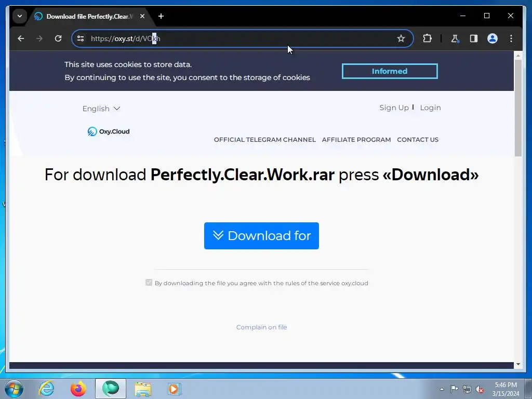Toggle the browser side panel icon
The image size is (532, 399).
coord(474,38)
